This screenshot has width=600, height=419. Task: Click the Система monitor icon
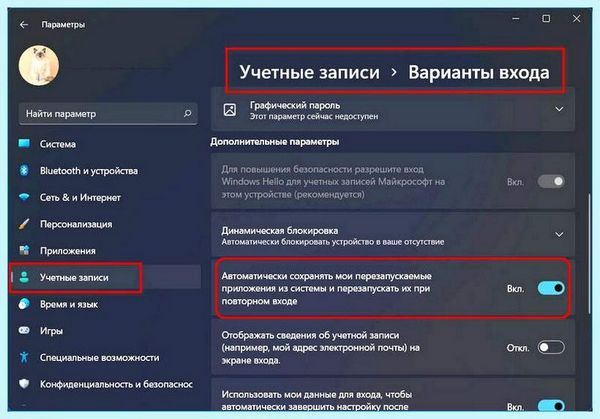[24, 143]
